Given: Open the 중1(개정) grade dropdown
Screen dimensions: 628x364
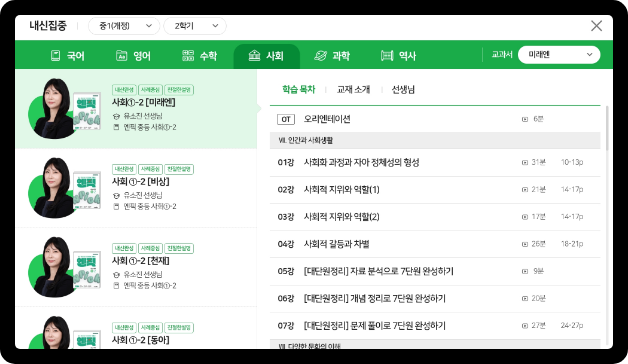Looking at the screenshot, I should (x=124, y=26).
